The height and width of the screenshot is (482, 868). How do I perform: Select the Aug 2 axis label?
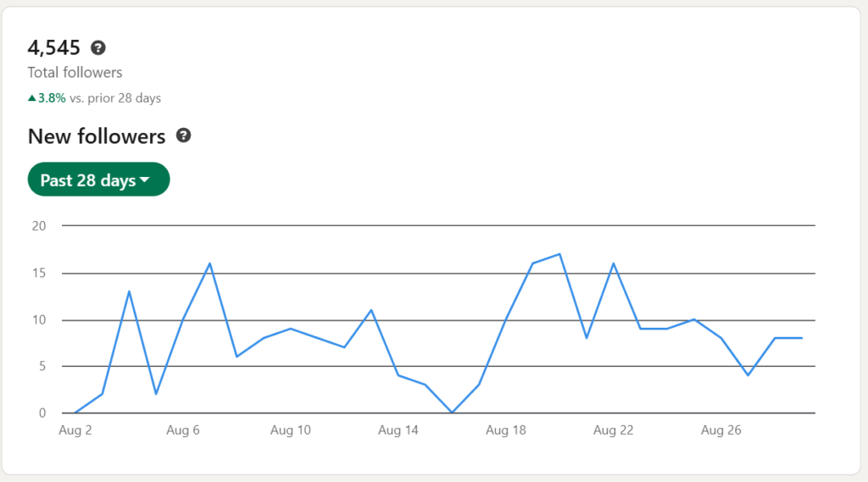(75, 430)
